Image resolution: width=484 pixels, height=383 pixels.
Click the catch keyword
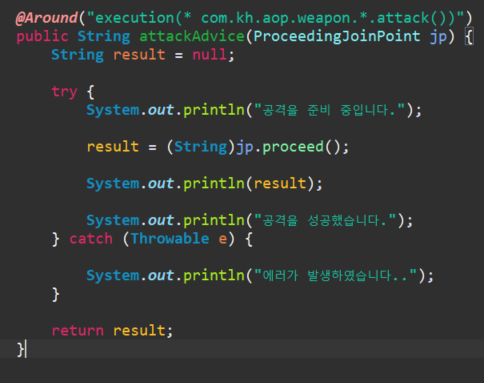point(91,239)
